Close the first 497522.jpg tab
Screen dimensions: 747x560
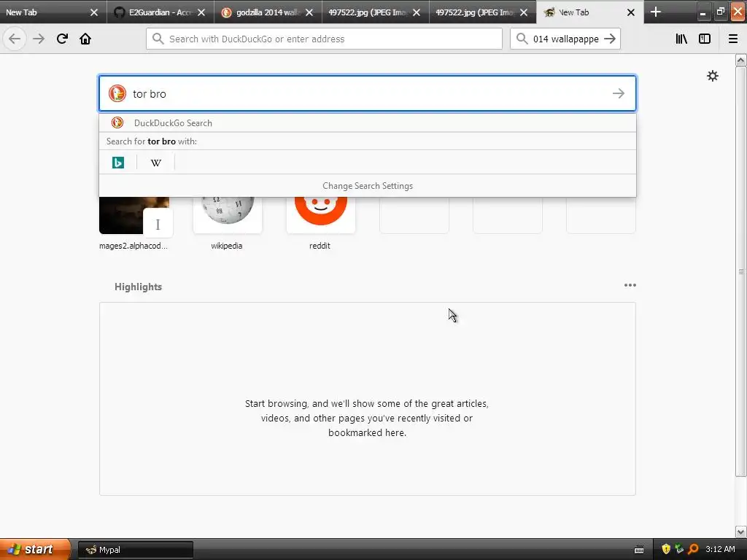click(417, 12)
